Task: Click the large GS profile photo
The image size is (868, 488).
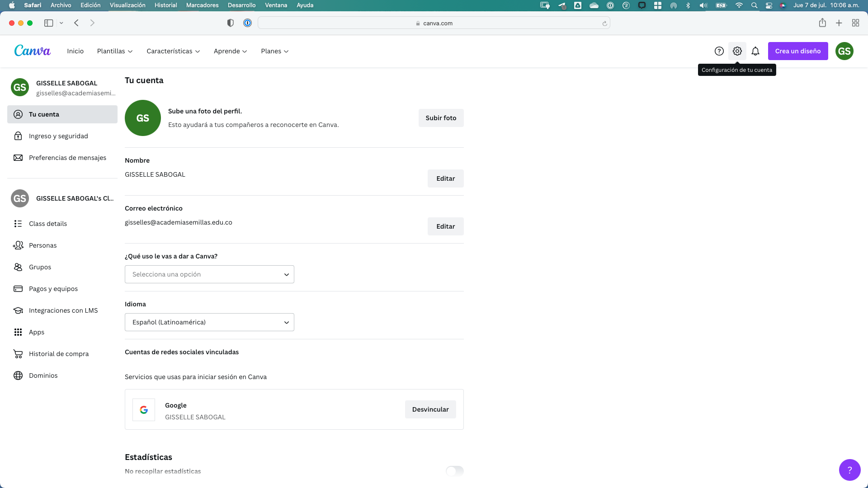Action: click(x=143, y=118)
